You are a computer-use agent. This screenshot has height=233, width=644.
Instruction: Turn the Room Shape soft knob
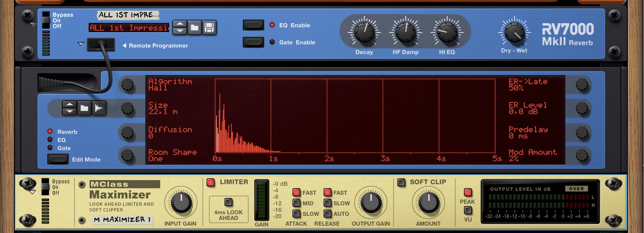coord(128,155)
